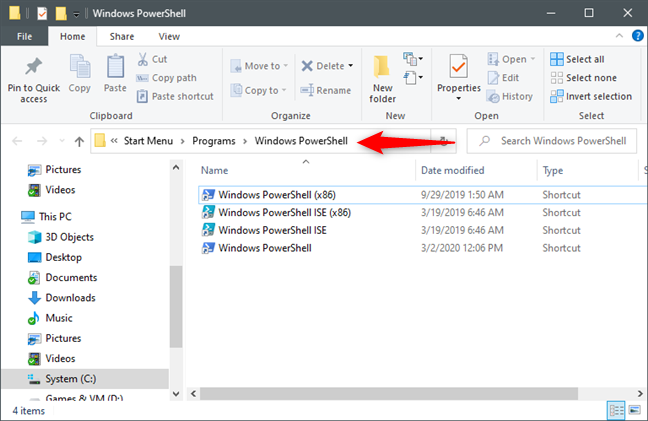Click the Quick Access Properties icon in title bar

[42, 13]
